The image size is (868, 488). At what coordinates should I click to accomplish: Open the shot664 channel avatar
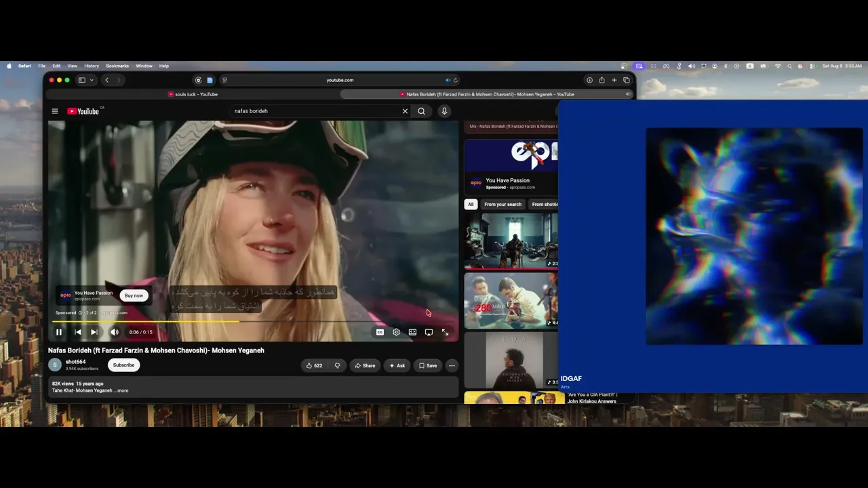tap(55, 365)
